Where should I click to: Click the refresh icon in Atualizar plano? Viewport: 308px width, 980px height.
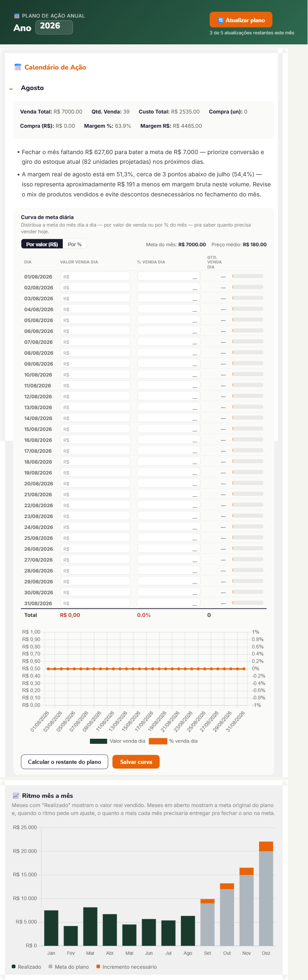[221, 20]
